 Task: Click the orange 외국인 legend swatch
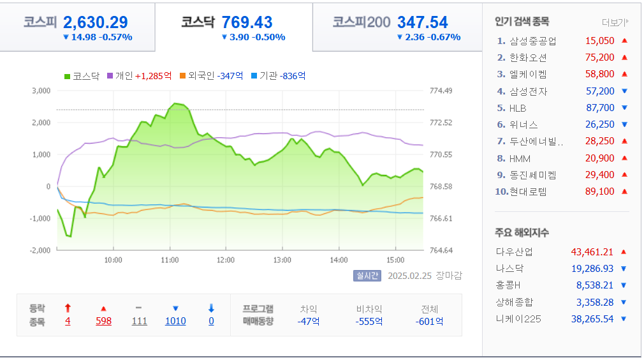click(x=183, y=76)
